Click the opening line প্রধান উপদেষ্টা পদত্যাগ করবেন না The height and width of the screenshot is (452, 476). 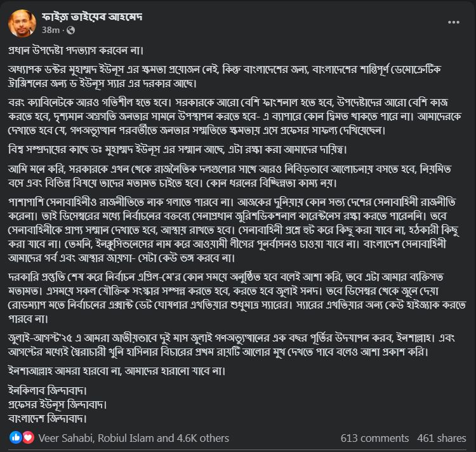click(x=76, y=50)
